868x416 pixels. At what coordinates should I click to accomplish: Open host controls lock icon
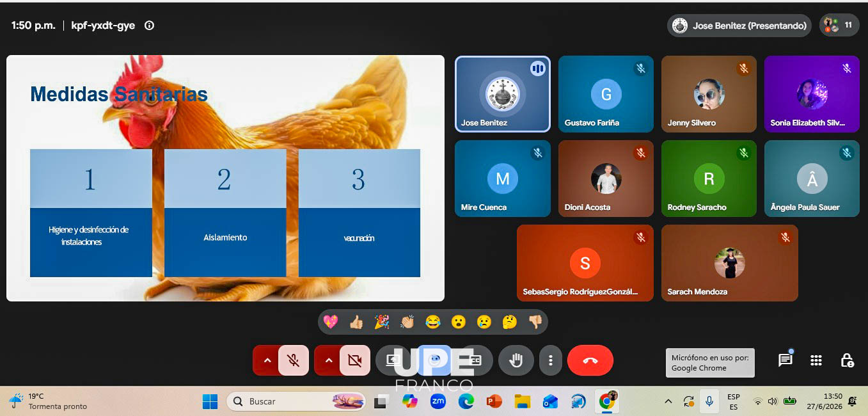847,360
